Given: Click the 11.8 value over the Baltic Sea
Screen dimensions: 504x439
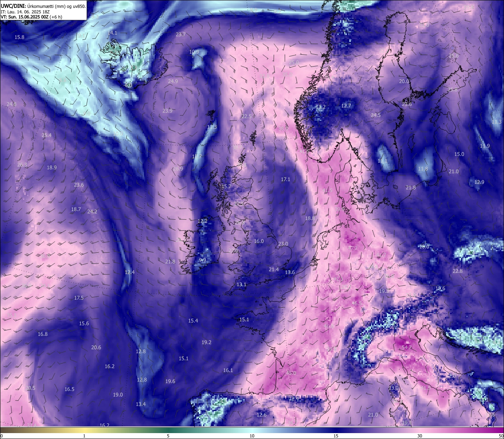Looking at the screenshot, I should point(423,169).
